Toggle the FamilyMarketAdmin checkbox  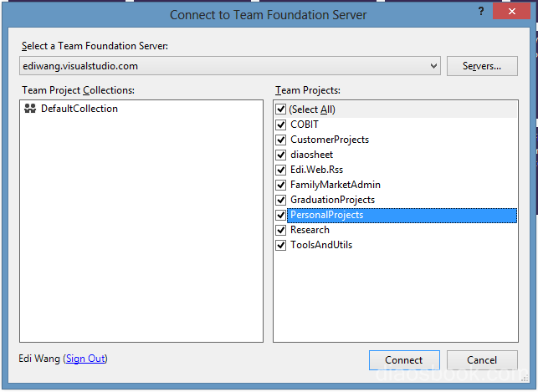[280, 185]
